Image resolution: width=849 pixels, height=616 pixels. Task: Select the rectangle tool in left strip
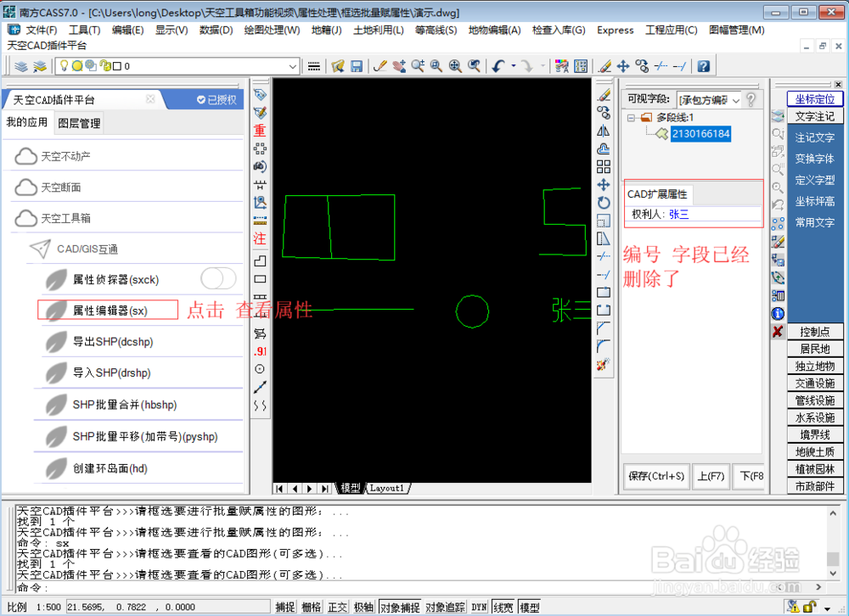click(x=260, y=279)
